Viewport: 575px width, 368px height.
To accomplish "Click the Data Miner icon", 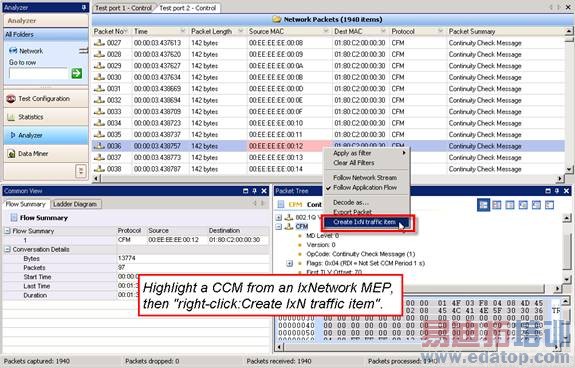I will [x=11, y=154].
